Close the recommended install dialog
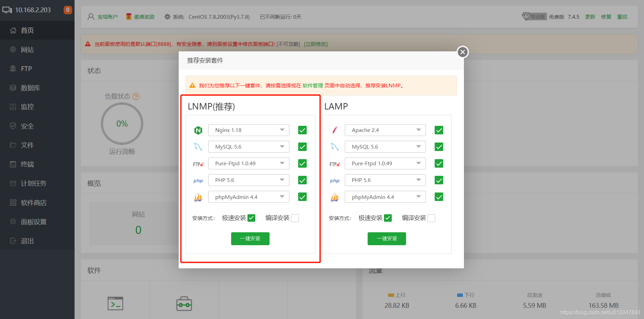Screen dimensions: 644x319 (462, 52)
